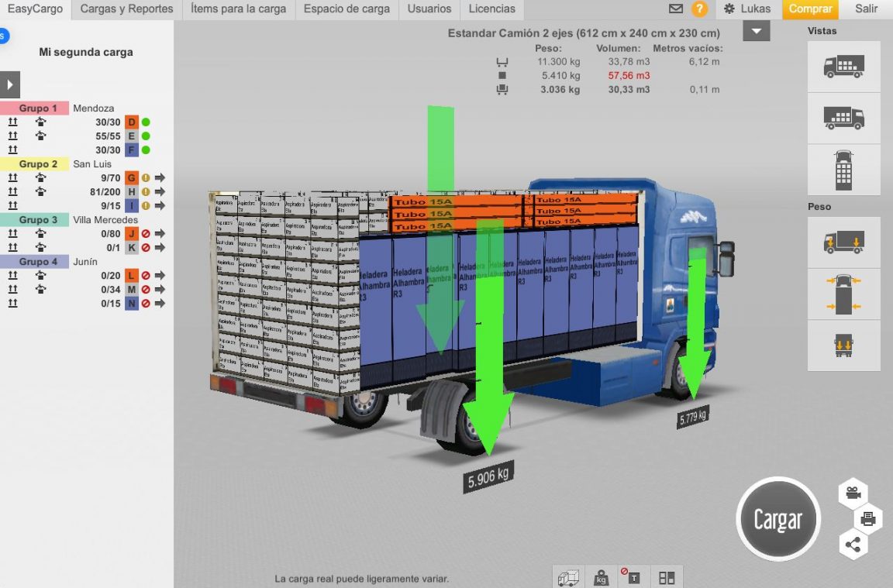Show axle weight distribution under Peso

click(843, 242)
